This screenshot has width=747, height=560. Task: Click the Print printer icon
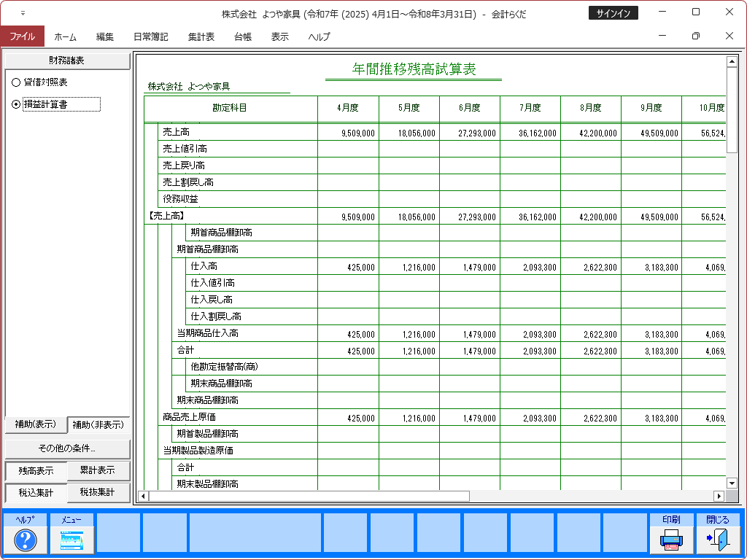[x=671, y=540]
